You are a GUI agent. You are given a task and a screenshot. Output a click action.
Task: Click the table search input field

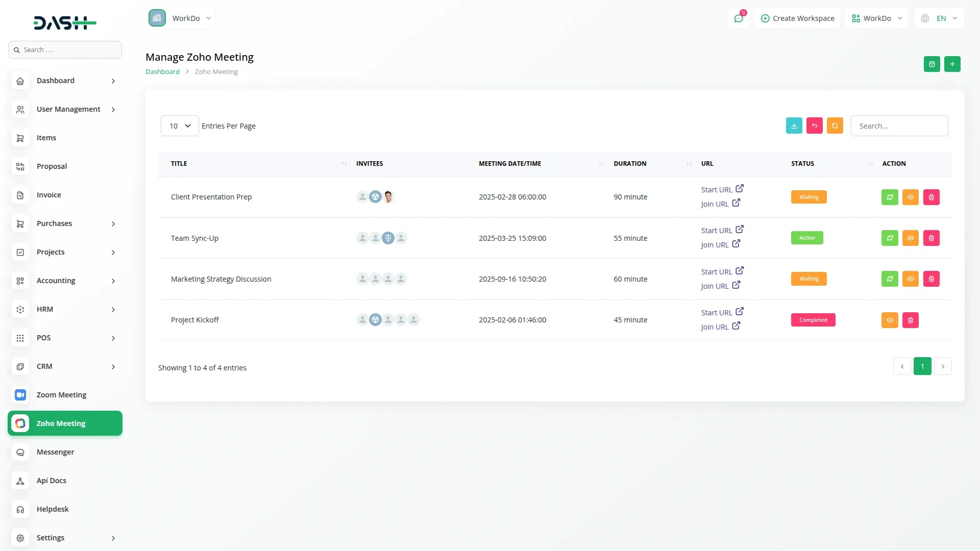899,126
